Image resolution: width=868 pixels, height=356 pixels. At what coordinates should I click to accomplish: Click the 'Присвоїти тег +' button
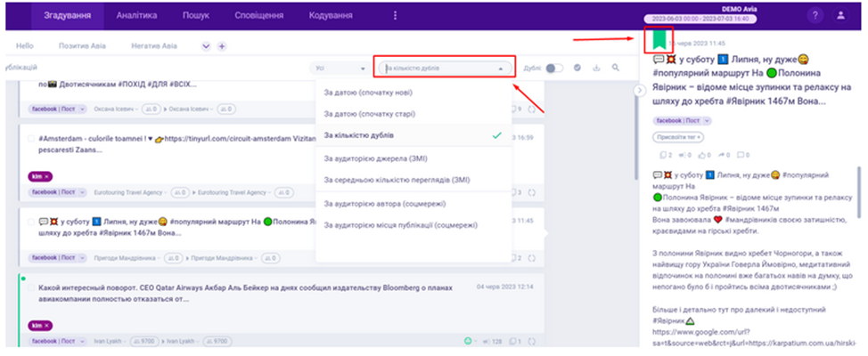(x=678, y=137)
